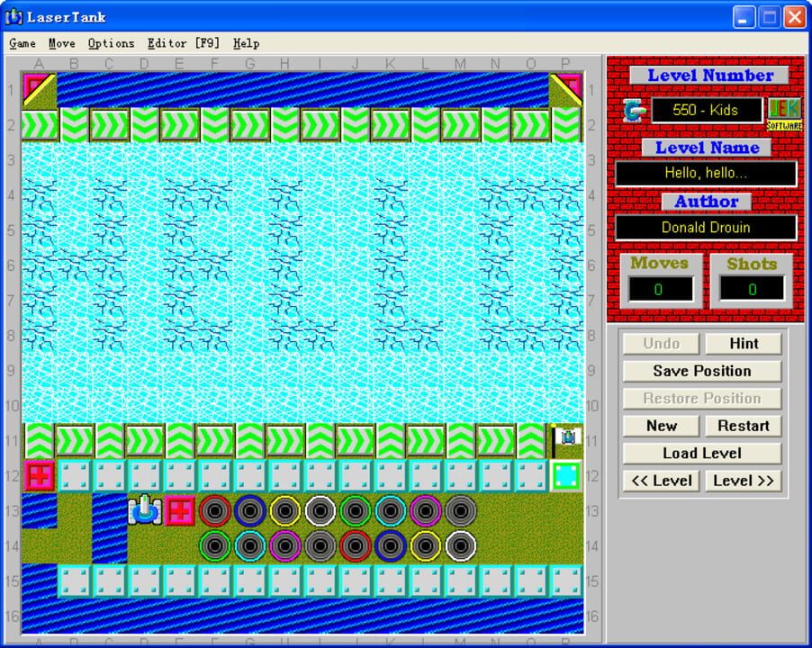
Task: Click the LaserTank title bar application icon
Action: 14,17
